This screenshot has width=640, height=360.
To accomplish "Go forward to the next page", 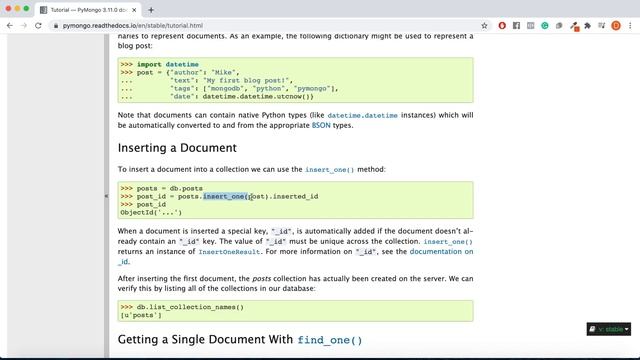I will [24, 25].
